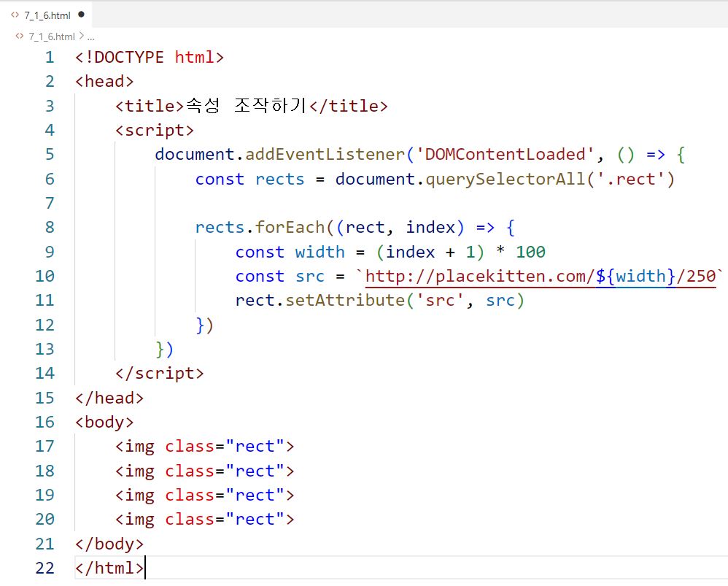Click the img tag on line 18
Screen dimensions: 728x586
205,471
